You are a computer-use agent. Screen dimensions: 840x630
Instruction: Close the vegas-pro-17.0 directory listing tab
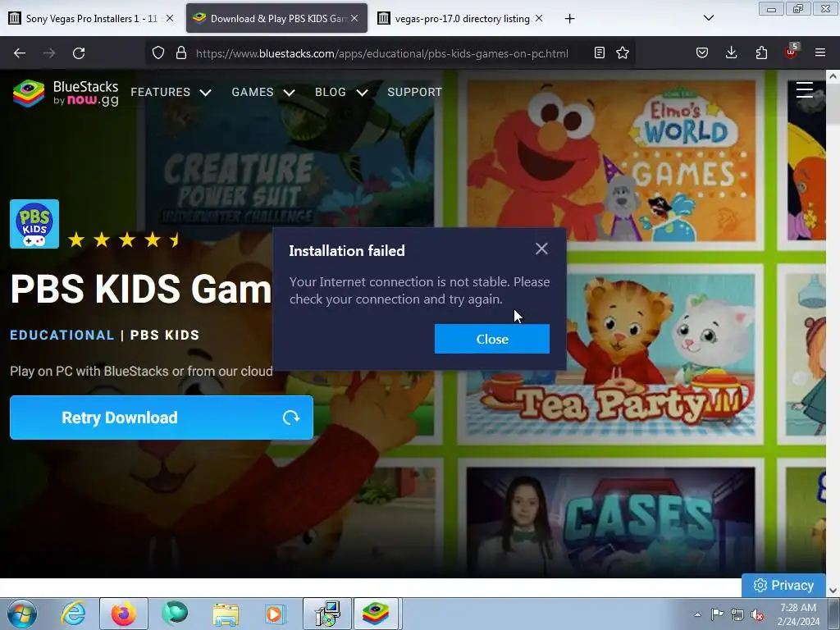point(539,18)
